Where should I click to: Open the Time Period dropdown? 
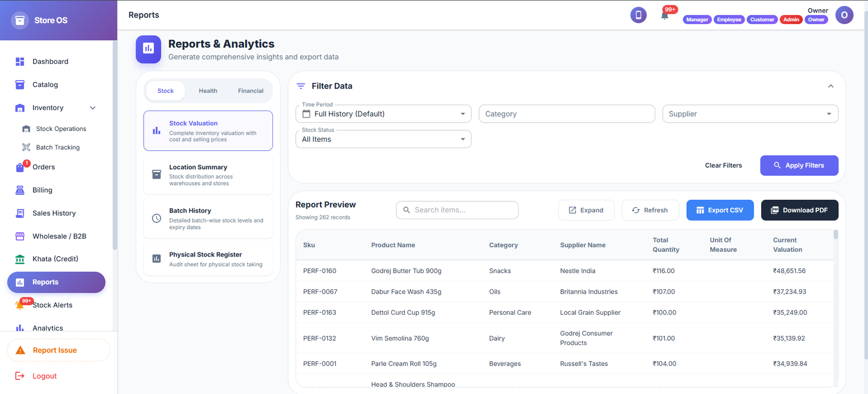pos(384,114)
